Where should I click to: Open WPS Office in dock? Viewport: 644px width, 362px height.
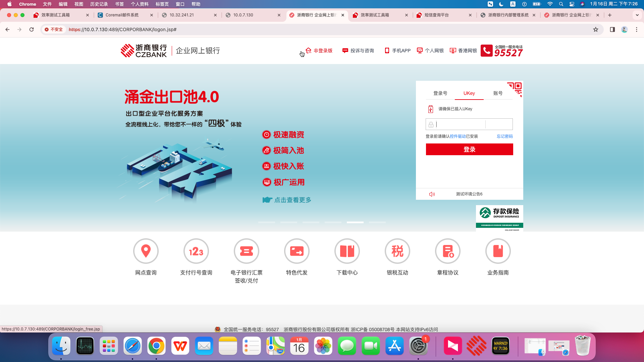pos(180,346)
